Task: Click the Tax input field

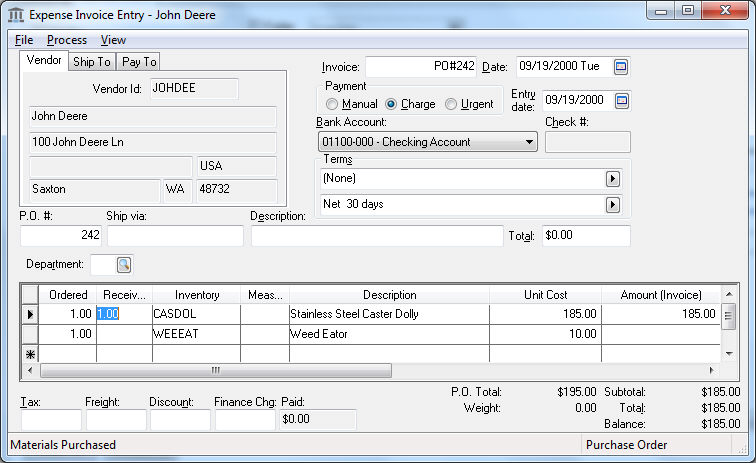Action: [51, 420]
